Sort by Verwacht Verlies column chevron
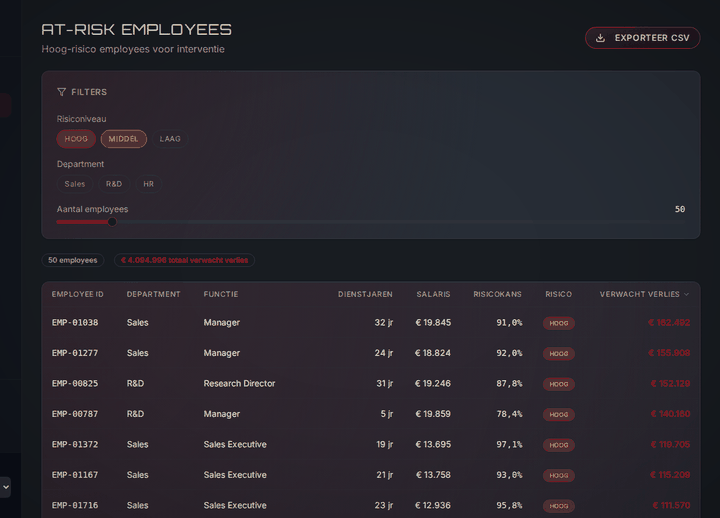 click(x=686, y=294)
